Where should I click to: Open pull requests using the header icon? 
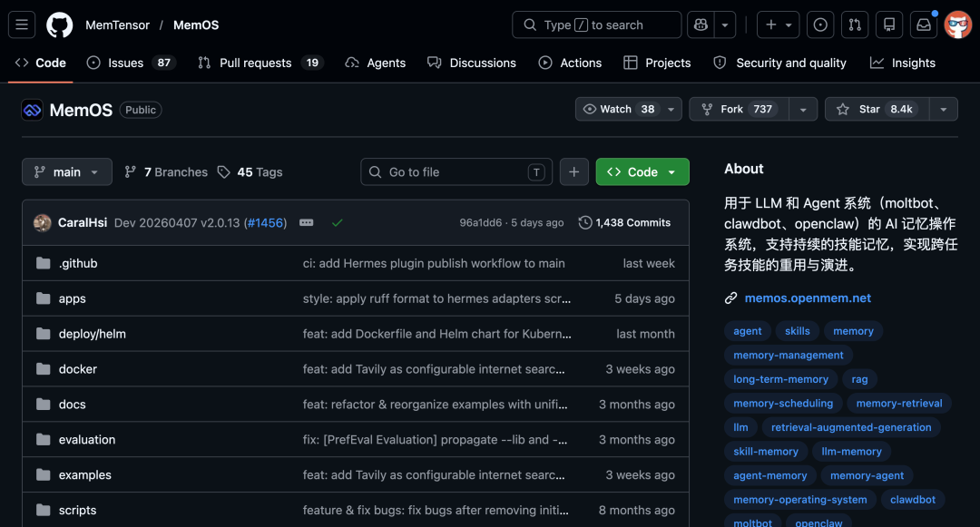[x=854, y=24]
